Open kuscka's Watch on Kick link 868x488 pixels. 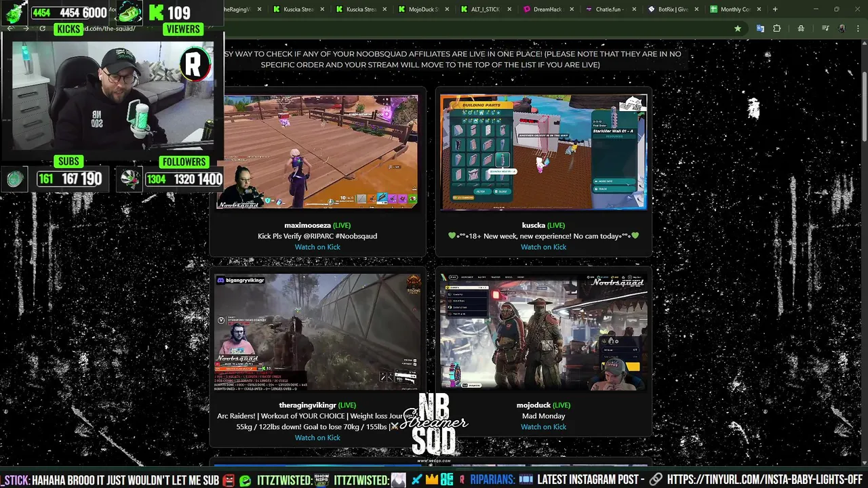543,247
